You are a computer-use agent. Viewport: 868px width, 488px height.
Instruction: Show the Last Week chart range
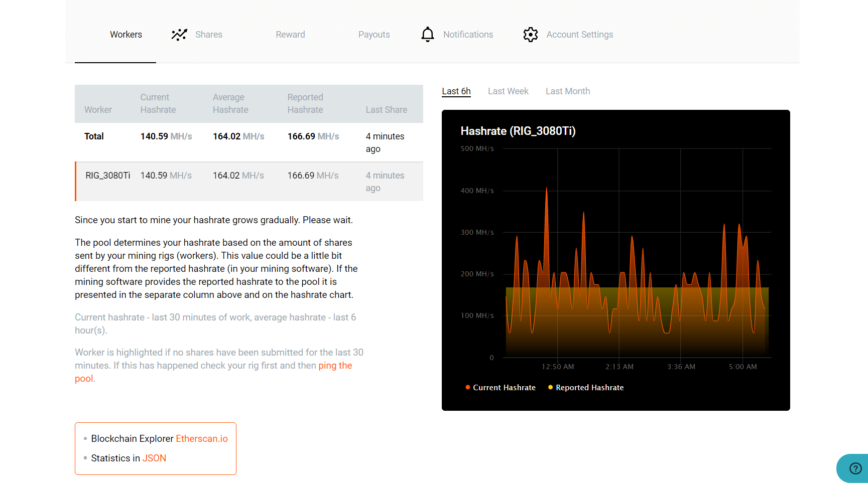click(x=508, y=91)
